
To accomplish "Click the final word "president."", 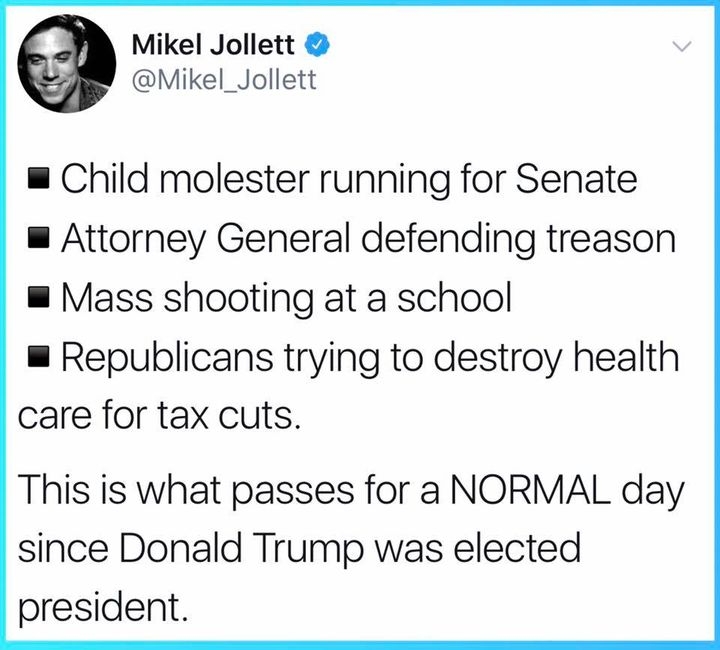I will point(104,608).
